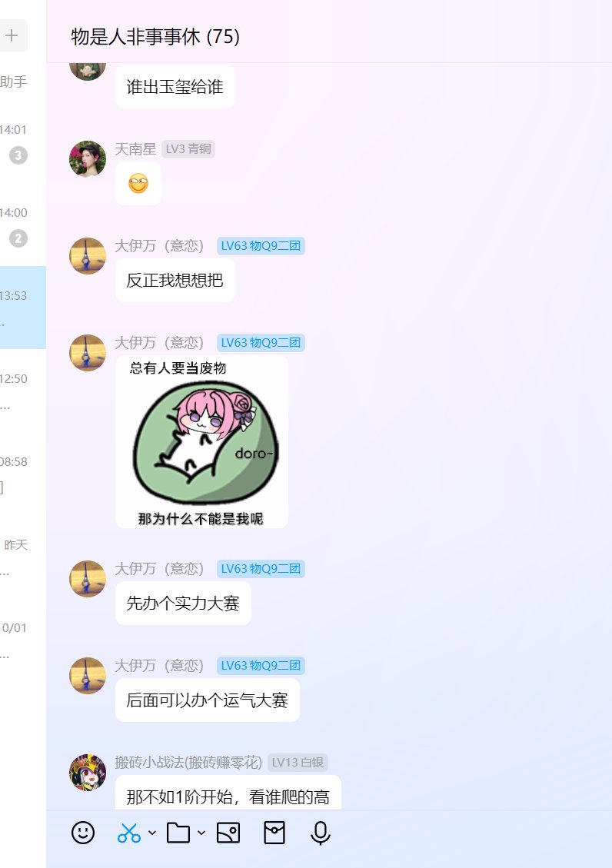Expand the file options arrow

[201, 833]
